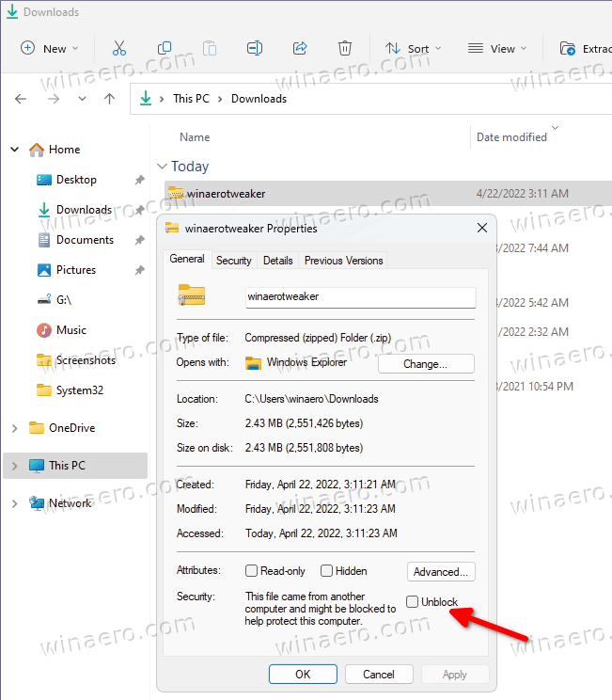Click chevron before This PC in path
The image size is (612, 700).
tap(162, 99)
